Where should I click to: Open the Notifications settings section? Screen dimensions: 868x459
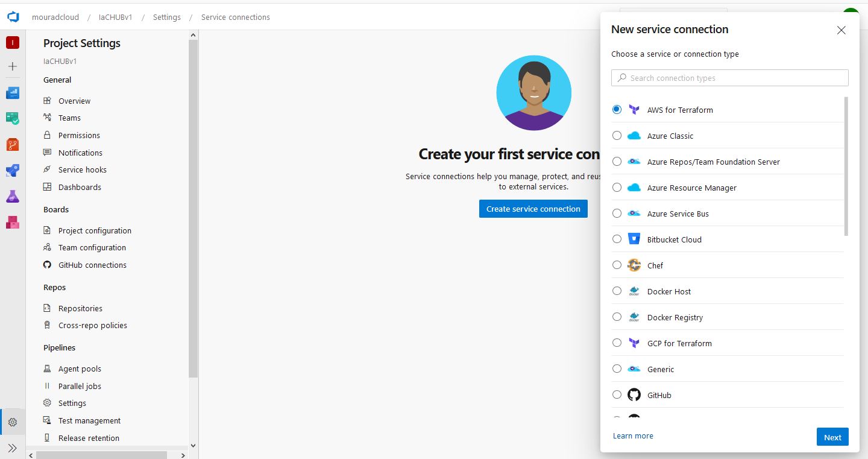[x=79, y=153]
